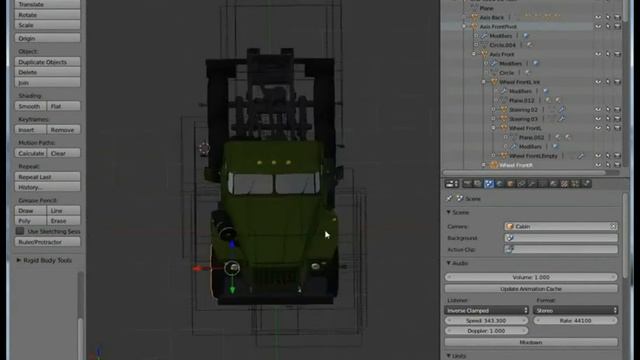The width and height of the screenshot is (640, 360).
Task: Switch to the World properties tab
Action: tap(499, 184)
